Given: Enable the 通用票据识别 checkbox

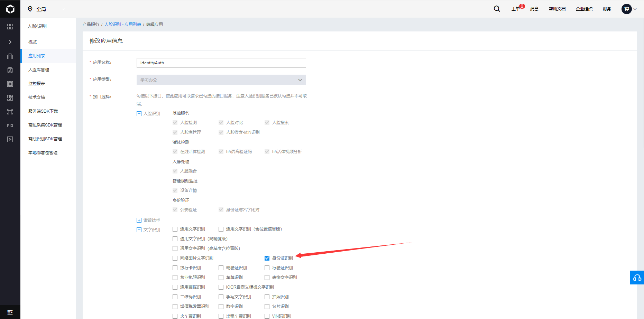Looking at the screenshot, I should 175,287.
